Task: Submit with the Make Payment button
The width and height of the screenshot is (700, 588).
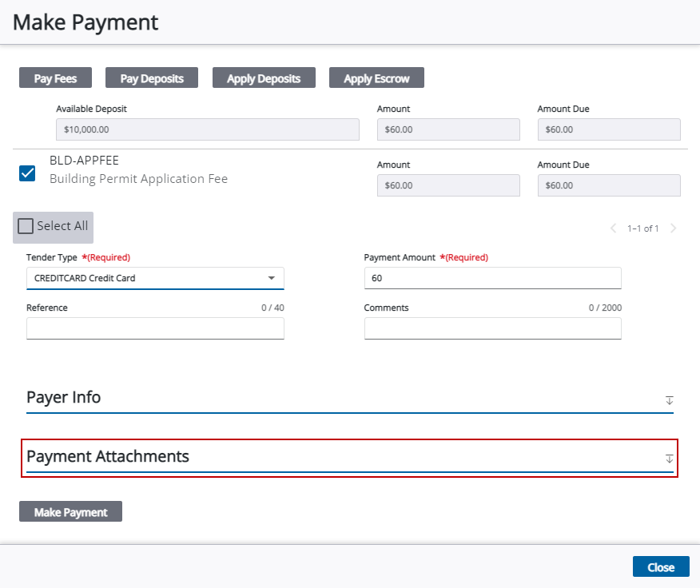Action: [70, 512]
